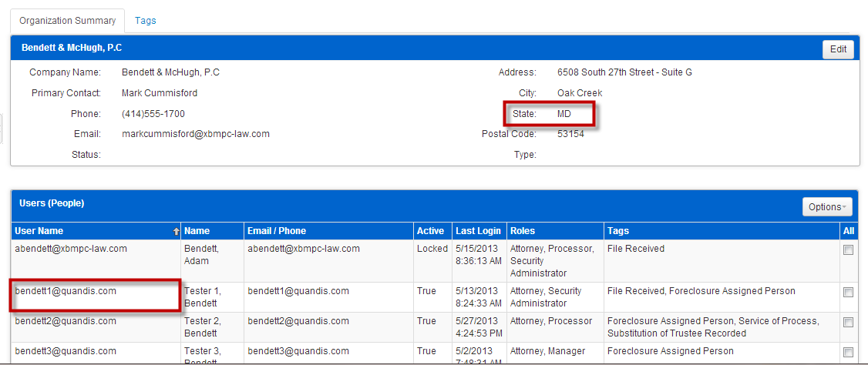Click the name Bendett, Adam

pos(201,255)
